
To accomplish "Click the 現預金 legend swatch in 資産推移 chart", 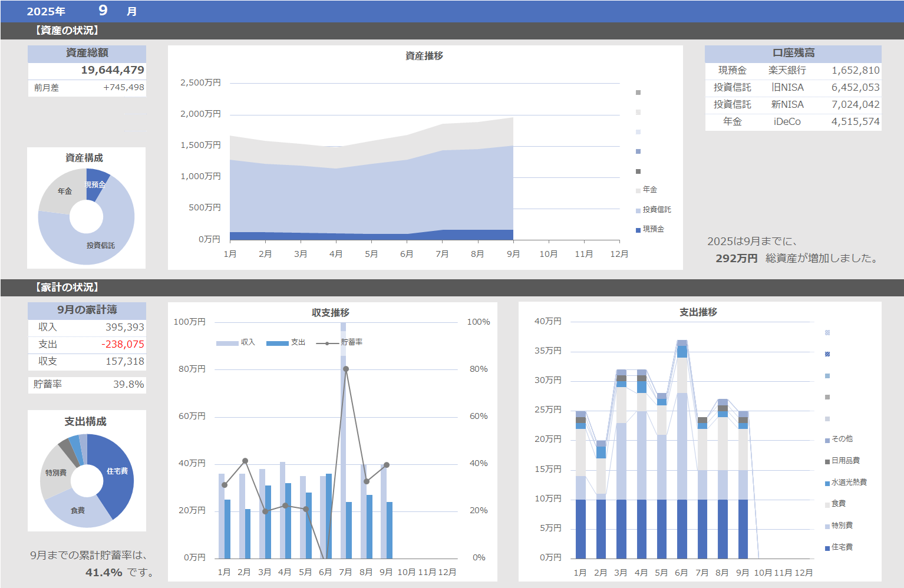I will pyautogui.click(x=638, y=230).
